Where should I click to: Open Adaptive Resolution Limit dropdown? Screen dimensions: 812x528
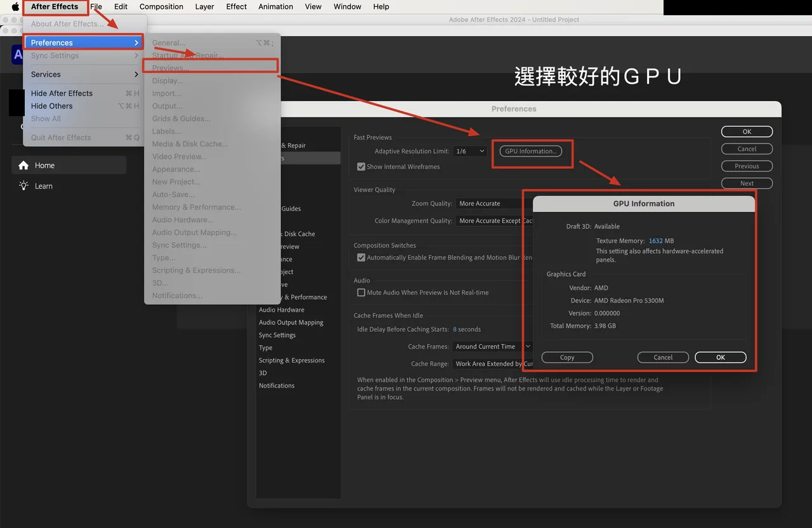coord(470,151)
